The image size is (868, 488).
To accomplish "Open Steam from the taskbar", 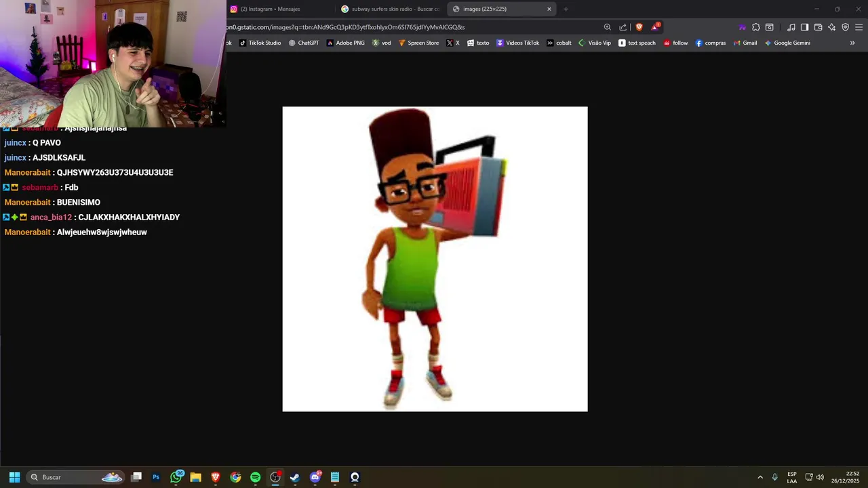I will [x=295, y=477].
